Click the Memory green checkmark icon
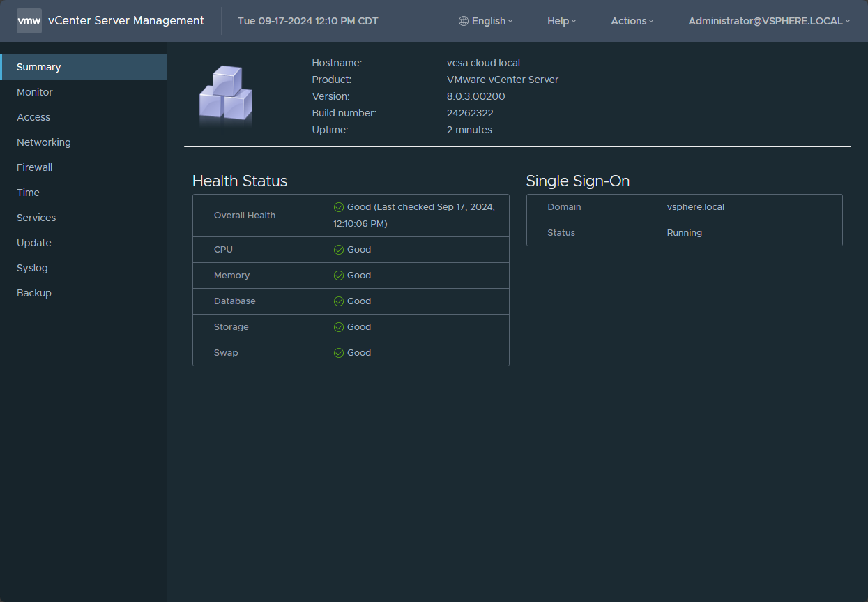Viewport: 868px width, 602px height. point(339,276)
